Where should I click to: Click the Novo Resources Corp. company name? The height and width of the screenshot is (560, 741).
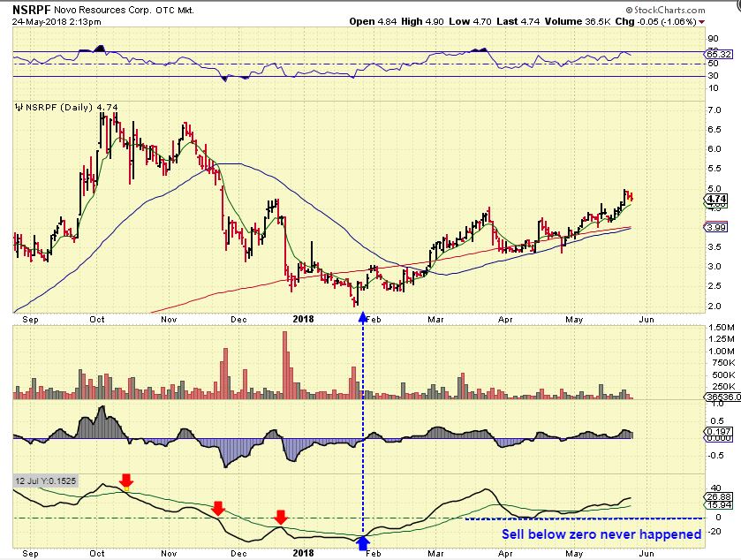point(103,10)
